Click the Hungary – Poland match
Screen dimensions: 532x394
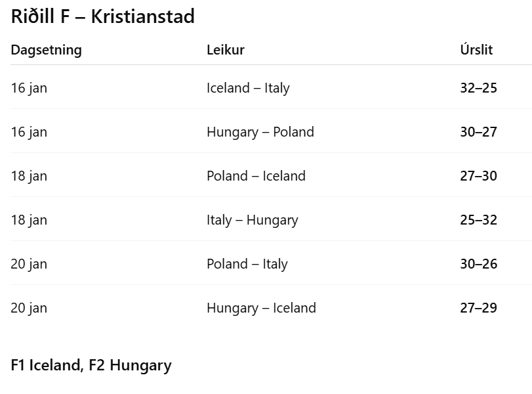(x=260, y=132)
